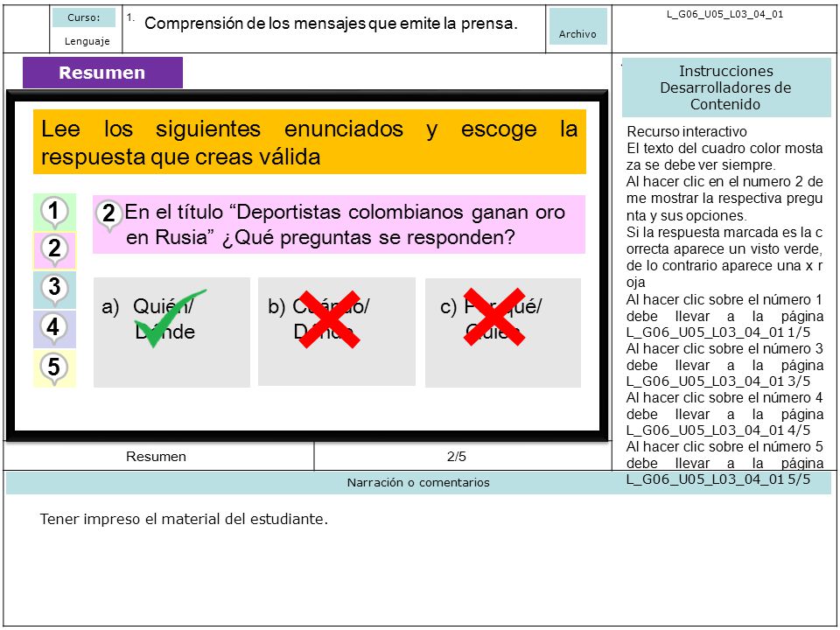Click Instrucciones Desarrolladores de Contenido header

point(726,87)
